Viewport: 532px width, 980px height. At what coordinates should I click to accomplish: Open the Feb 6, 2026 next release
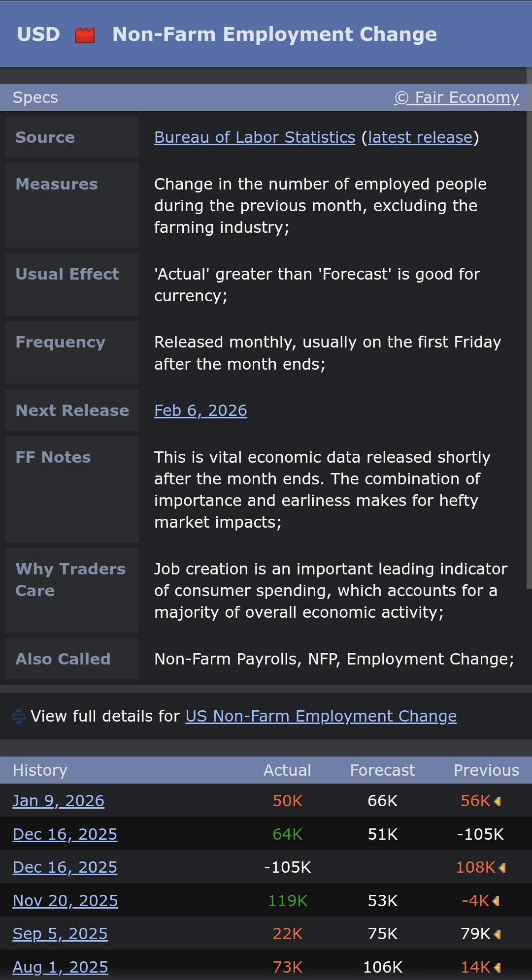(200, 411)
